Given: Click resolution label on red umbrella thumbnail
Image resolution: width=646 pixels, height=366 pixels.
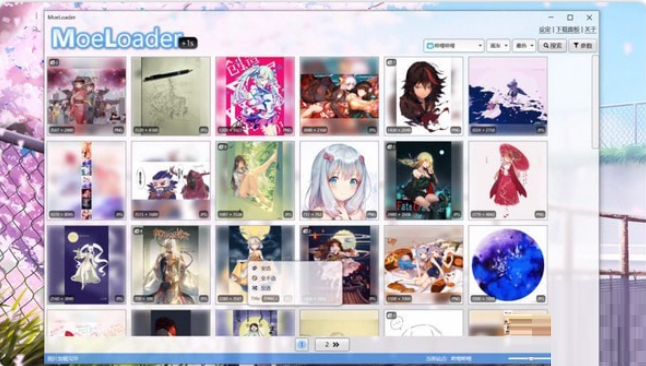Looking at the screenshot, I should (x=483, y=214).
